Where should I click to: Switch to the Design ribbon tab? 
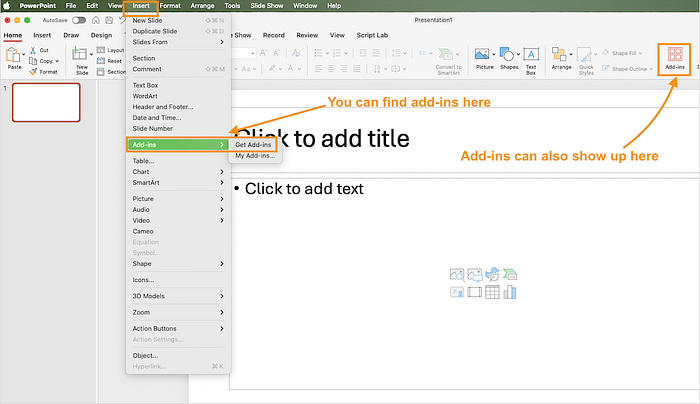(101, 35)
